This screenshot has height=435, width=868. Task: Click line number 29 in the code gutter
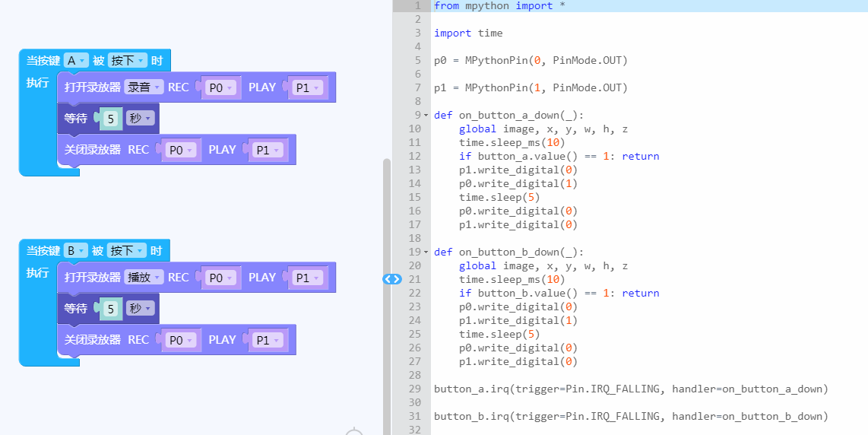414,389
